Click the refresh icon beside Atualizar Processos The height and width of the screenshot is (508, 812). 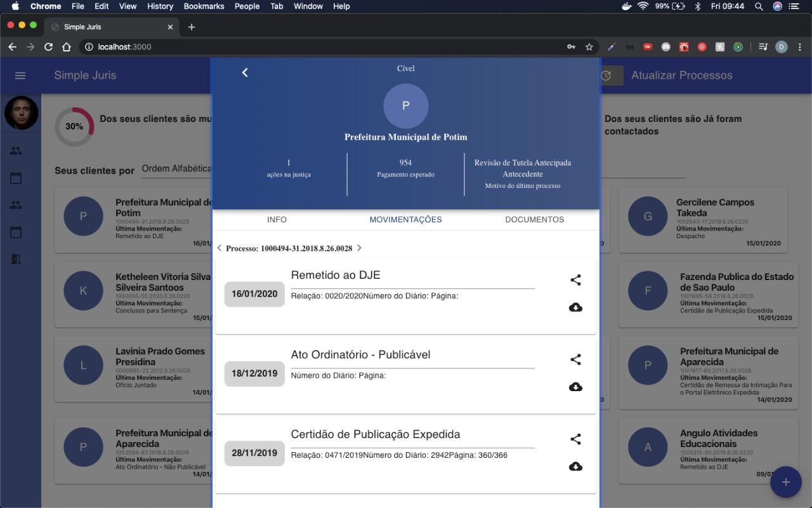click(606, 76)
